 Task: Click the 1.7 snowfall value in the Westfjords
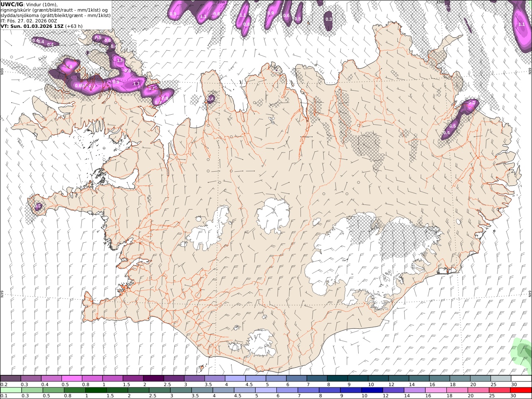(x=136, y=84)
